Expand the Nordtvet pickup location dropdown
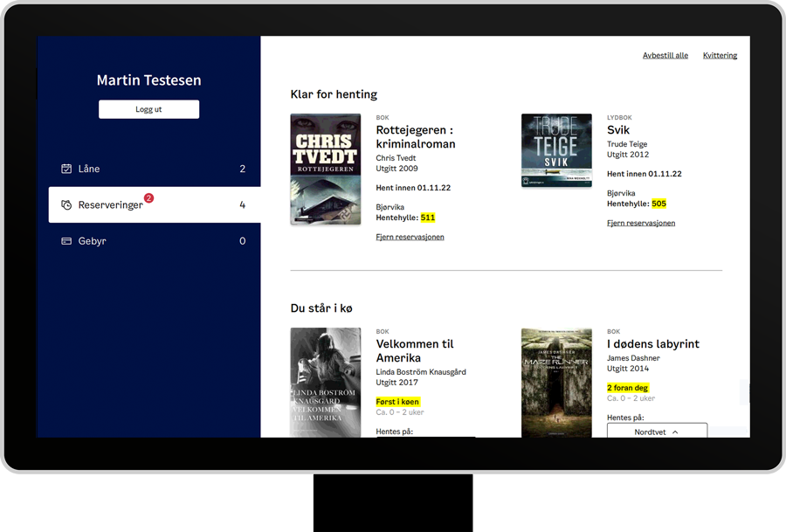 [x=657, y=432]
